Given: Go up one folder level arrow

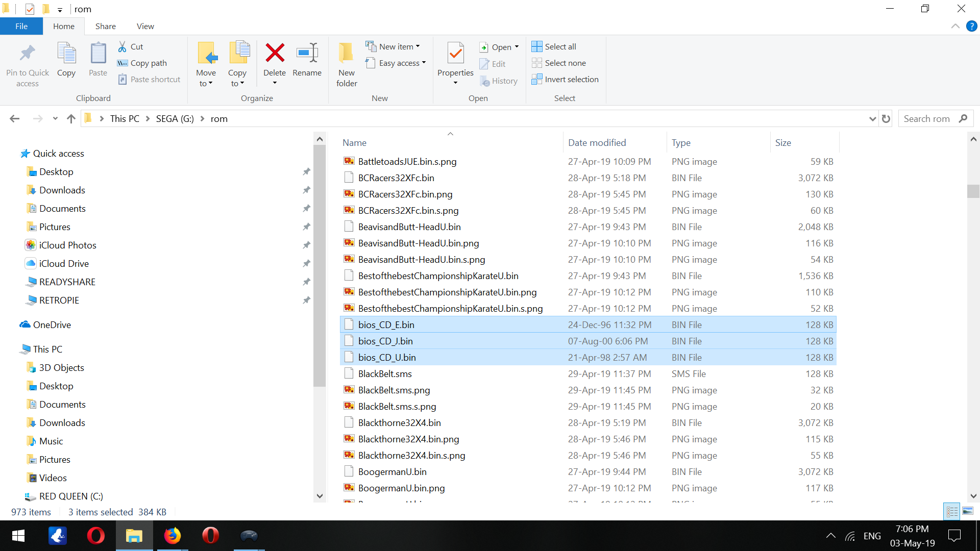Looking at the screenshot, I should [71, 119].
